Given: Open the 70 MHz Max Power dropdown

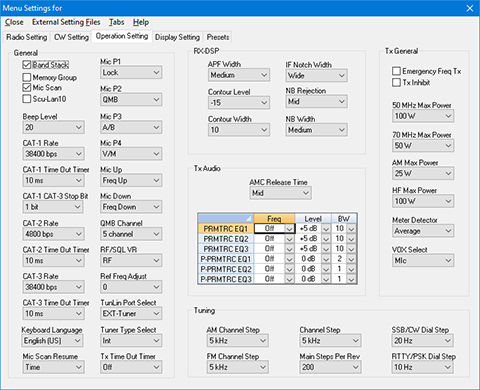Looking at the screenshot, I should tap(423, 146).
